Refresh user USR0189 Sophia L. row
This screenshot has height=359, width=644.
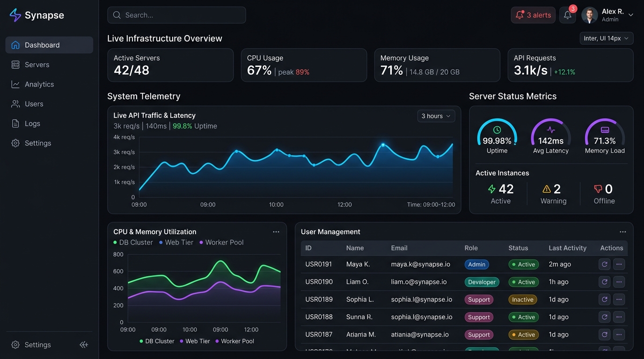pos(605,299)
